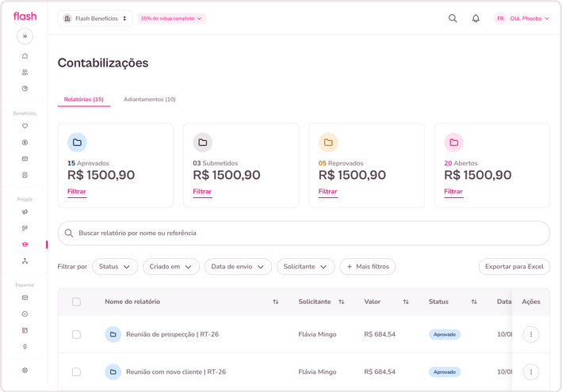Open the Criado em filter dropdown

pyautogui.click(x=171, y=267)
